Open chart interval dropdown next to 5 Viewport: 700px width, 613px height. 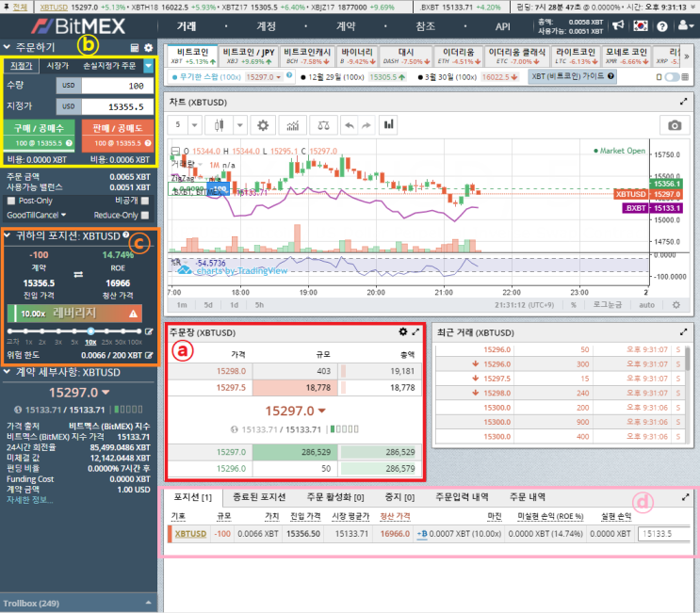pos(195,125)
